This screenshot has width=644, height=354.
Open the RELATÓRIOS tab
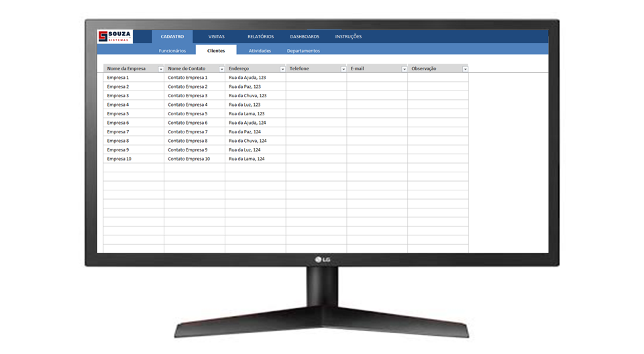[260, 37]
